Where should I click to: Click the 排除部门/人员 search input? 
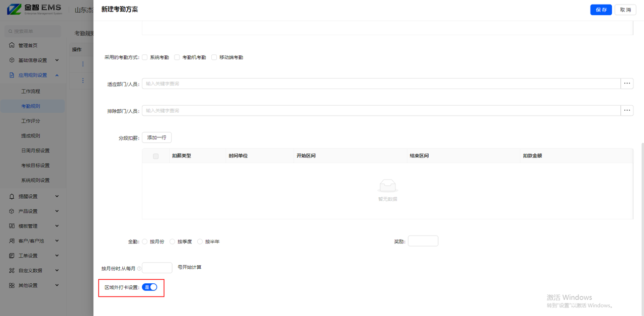point(381,110)
